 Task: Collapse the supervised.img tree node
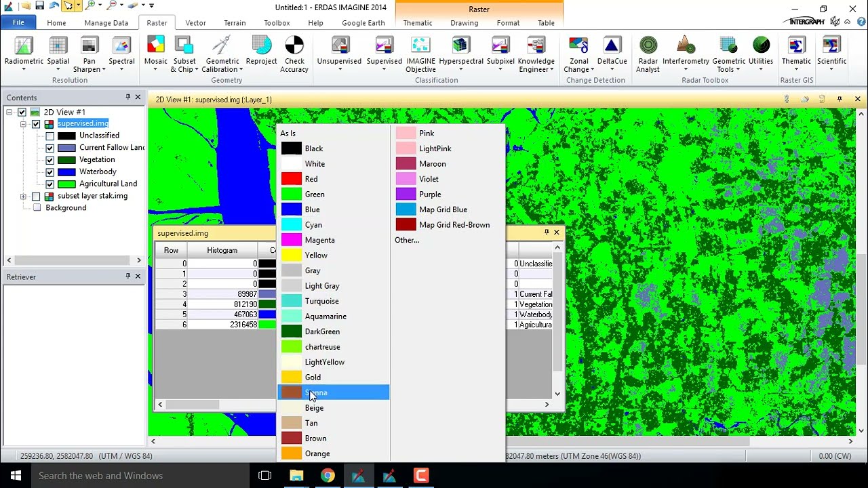[x=23, y=124]
